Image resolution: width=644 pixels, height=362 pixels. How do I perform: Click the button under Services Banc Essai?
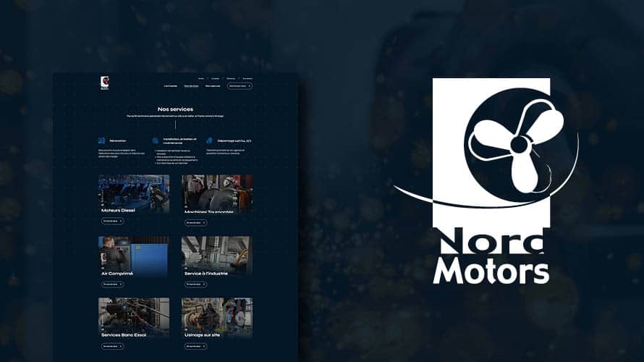pyautogui.click(x=113, y=346)
